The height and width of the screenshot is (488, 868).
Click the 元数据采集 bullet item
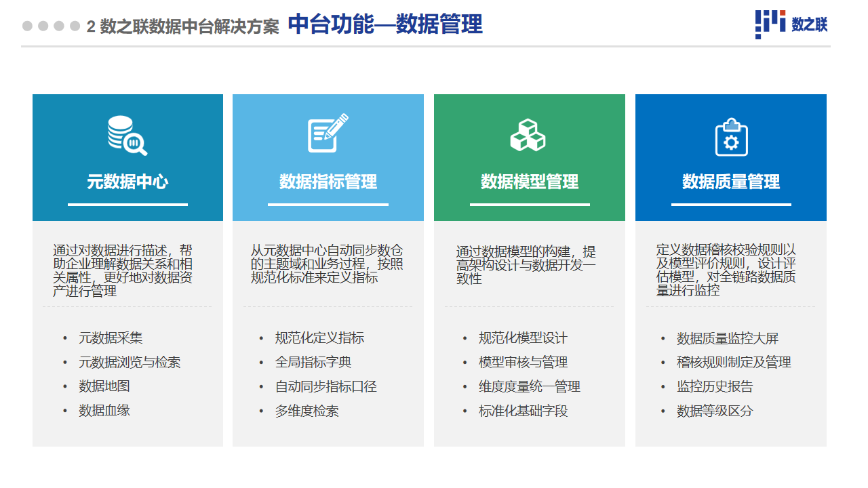[111, 338]
